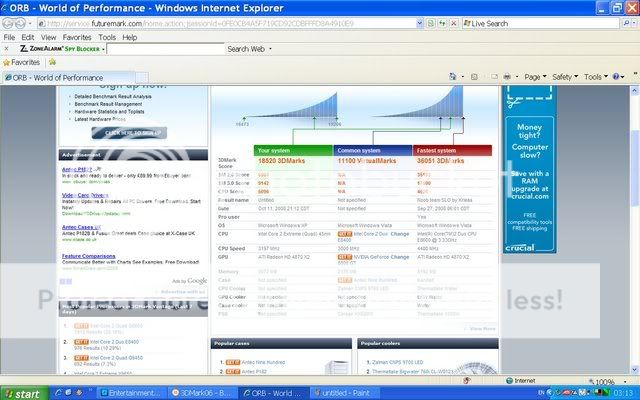Click the Common system blue header
This screenshot has width=640, height=400.
click(x=373, y=150)
